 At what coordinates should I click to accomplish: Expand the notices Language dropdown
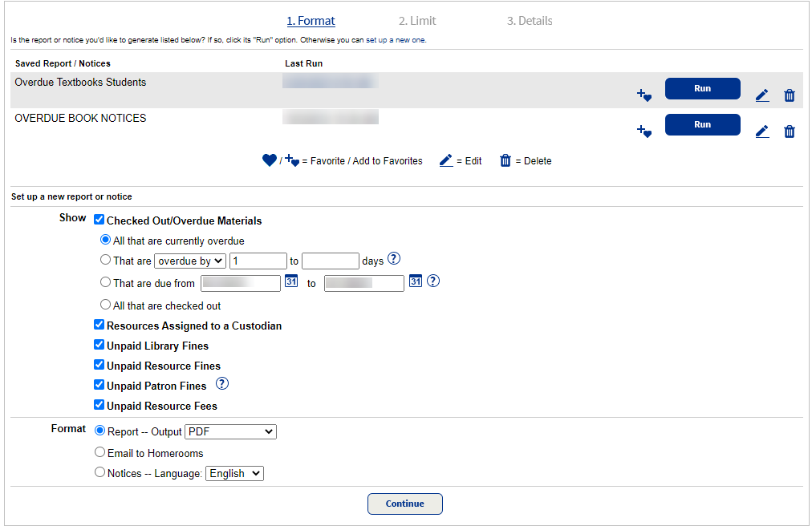[x=234, y=473]
